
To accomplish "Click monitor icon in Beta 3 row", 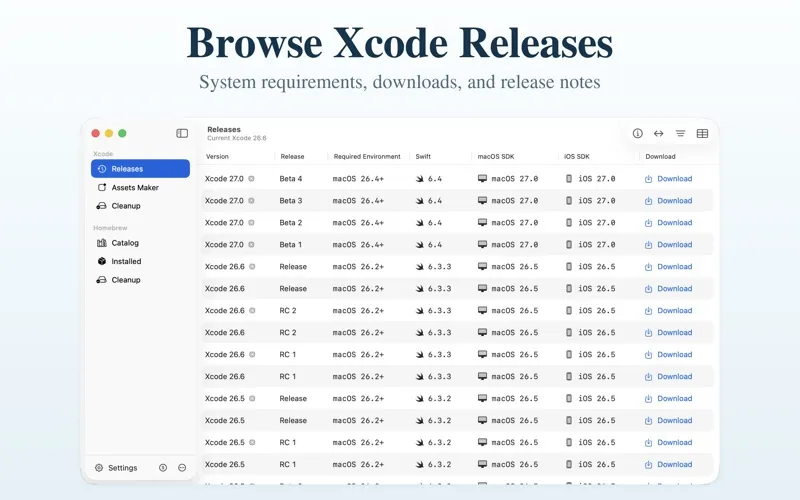I will tap(482, 201).
